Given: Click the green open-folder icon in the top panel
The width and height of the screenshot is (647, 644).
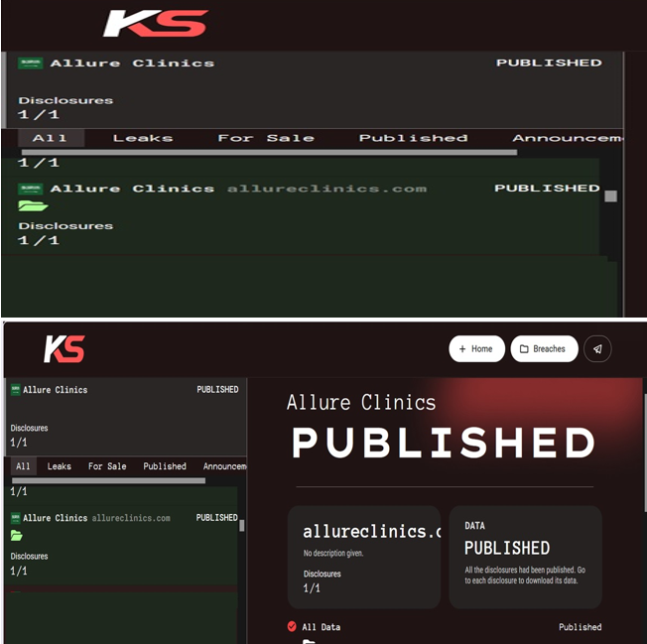Looking at the screenshot, I should click(x=32, y=206).
